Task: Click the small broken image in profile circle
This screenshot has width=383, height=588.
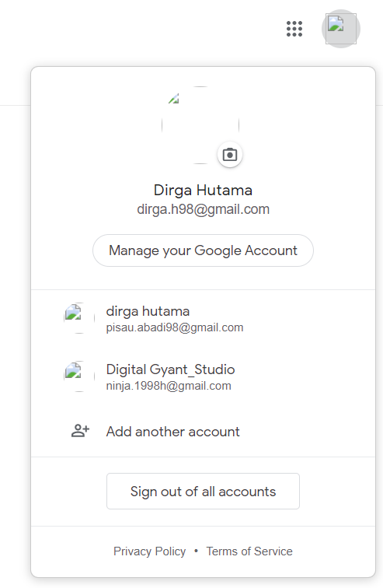Action: pos(174,99)
